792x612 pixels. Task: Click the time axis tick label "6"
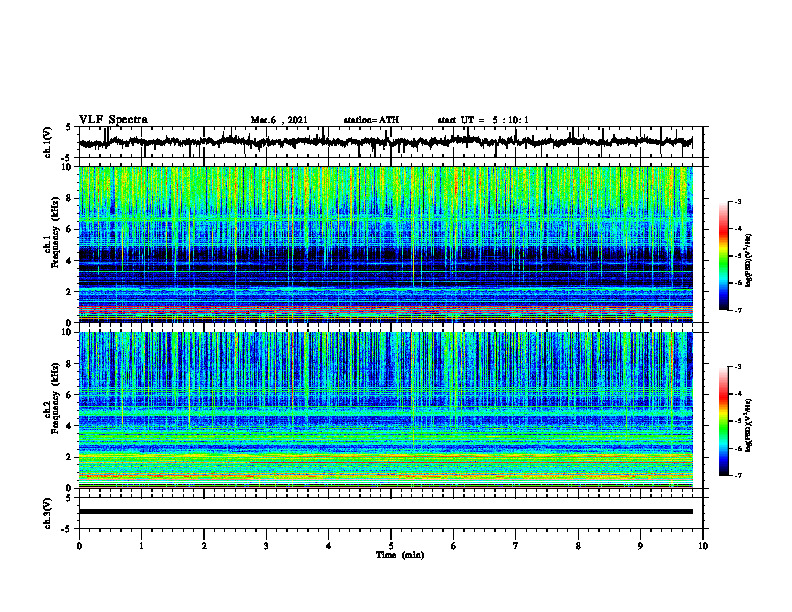pos(454,545)
